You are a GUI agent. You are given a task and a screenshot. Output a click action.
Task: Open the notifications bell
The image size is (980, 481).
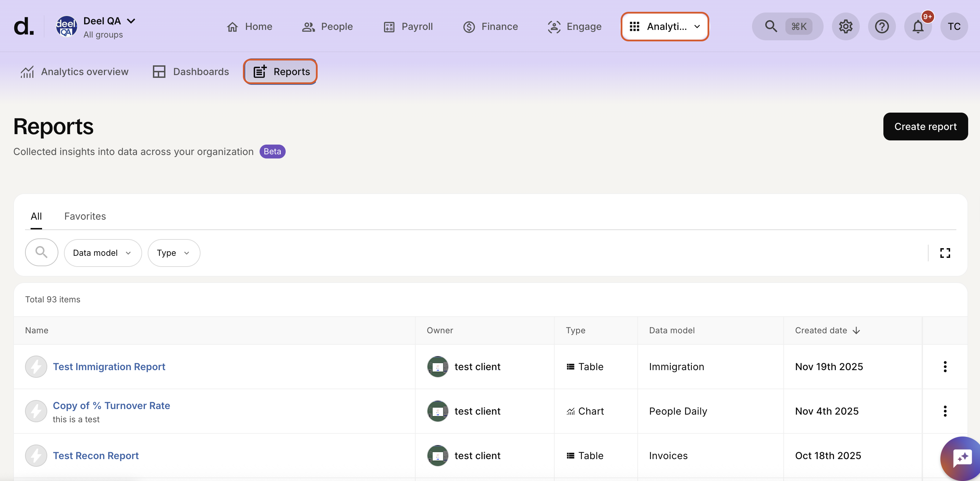917,26
